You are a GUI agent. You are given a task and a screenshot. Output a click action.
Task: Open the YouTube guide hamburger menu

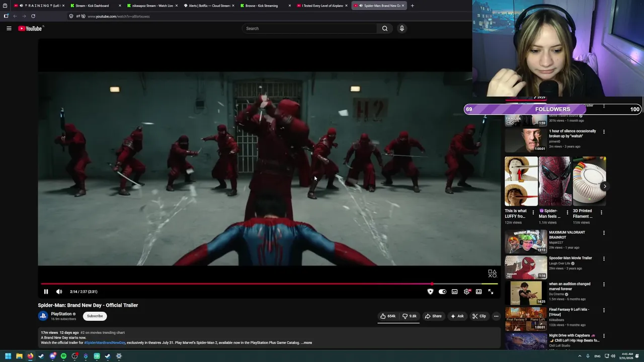tap(9, 29)
